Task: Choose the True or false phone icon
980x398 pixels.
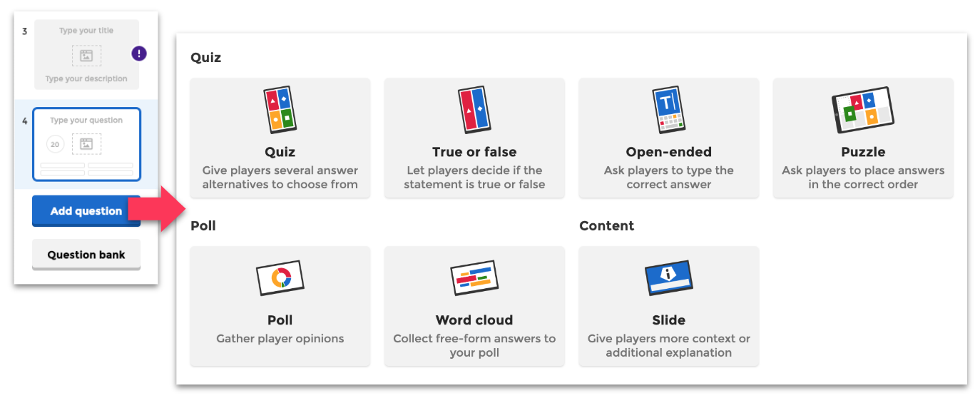Action: pyautogui.click(x=474, y=111)
